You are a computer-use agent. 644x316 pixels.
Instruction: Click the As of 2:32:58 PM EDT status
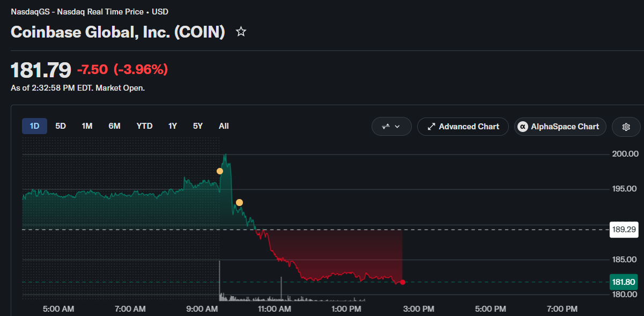click(x=78, y=88)
